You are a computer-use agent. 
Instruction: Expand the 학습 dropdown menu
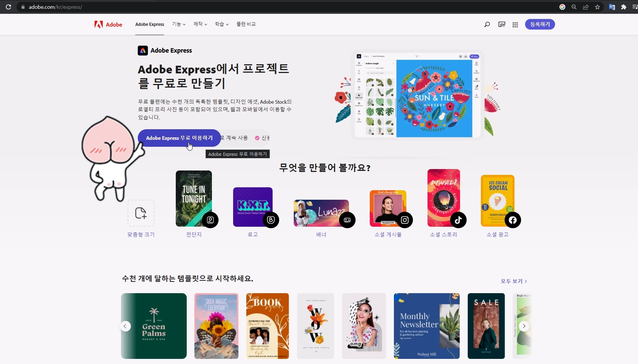(222, 24)
